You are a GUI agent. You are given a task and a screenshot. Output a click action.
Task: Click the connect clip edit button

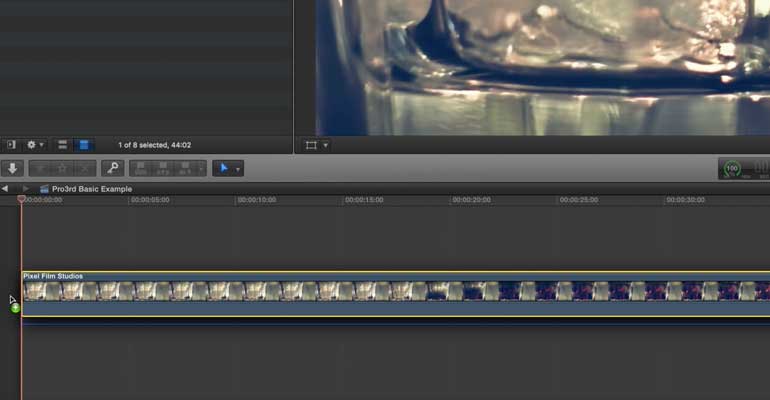coord(141,168)
